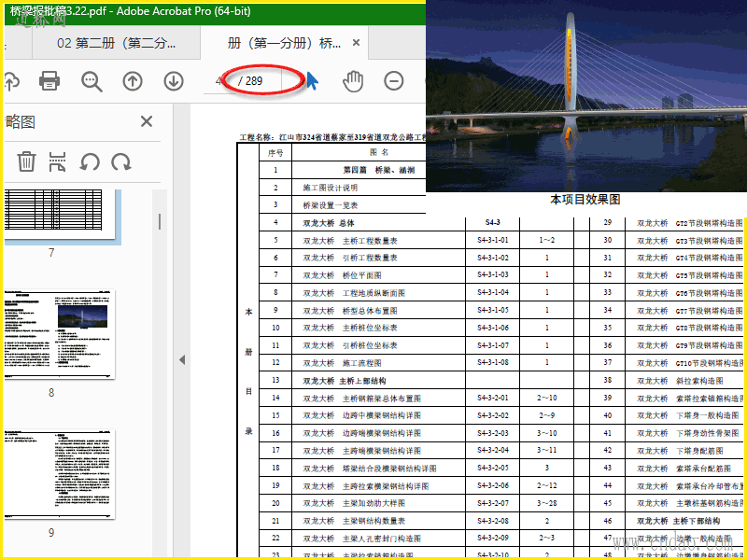The width and height of the screenshot is (747, 560).
Task: Click 双龙大桥 主桥钢箱梁总体布置图 entry
Action: (x=362, y=399)
